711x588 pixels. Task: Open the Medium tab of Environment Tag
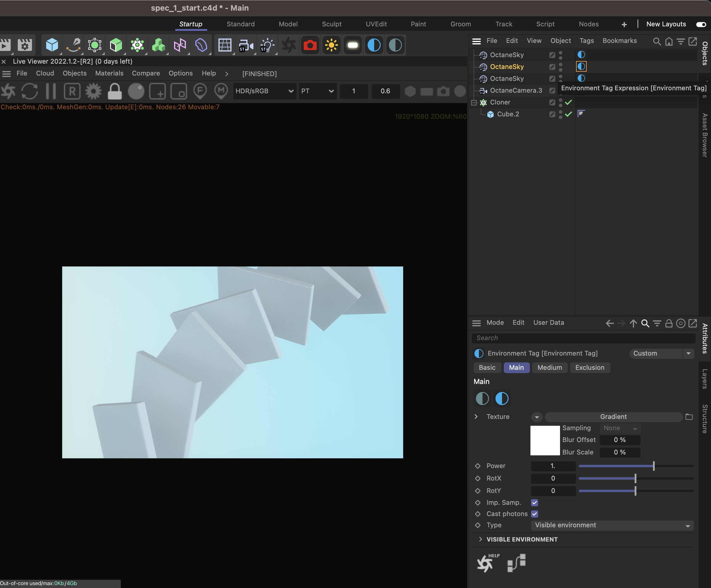click(549, 367)
